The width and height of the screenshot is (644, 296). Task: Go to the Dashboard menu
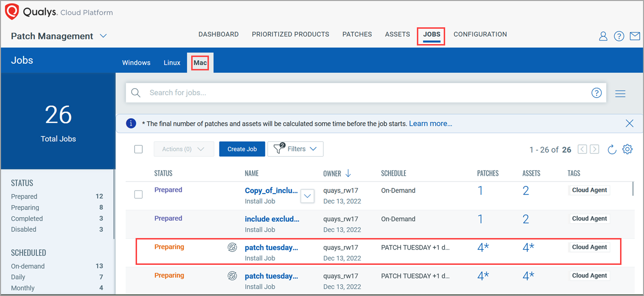click(x=218, y=34)
